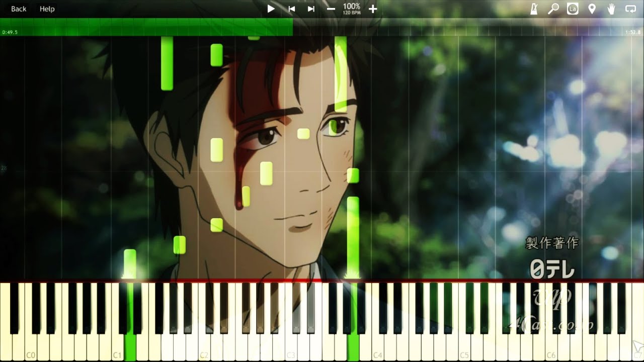This screenshot has width=644, height=362.
Task: Click the C4 key on the keyboard
Action: click(378, 348)
